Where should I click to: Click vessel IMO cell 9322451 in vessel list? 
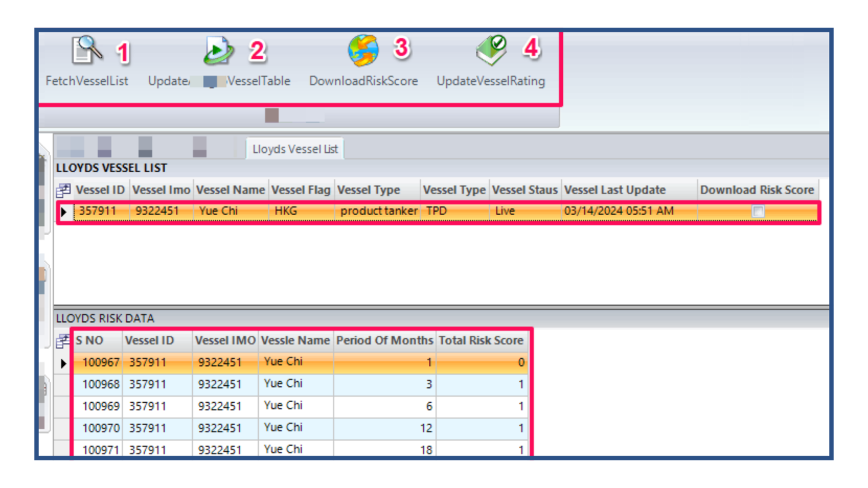click(x=157, y=211)
